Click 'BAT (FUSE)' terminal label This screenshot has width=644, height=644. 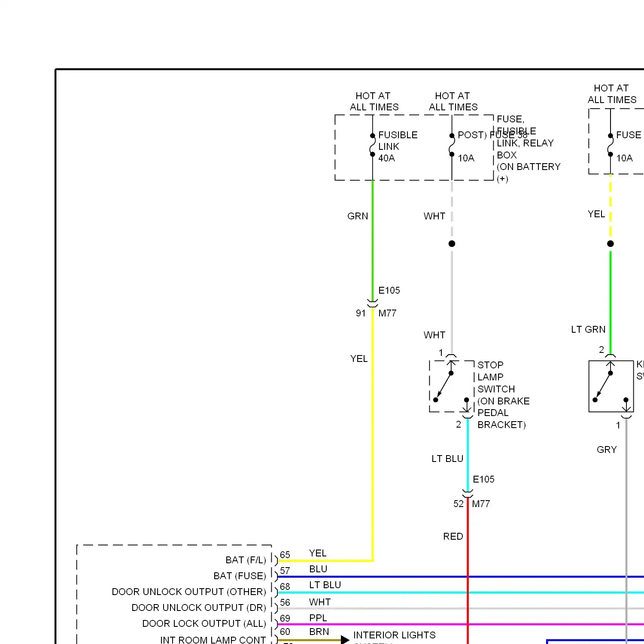pyautogui.click(x=240, y=576)
